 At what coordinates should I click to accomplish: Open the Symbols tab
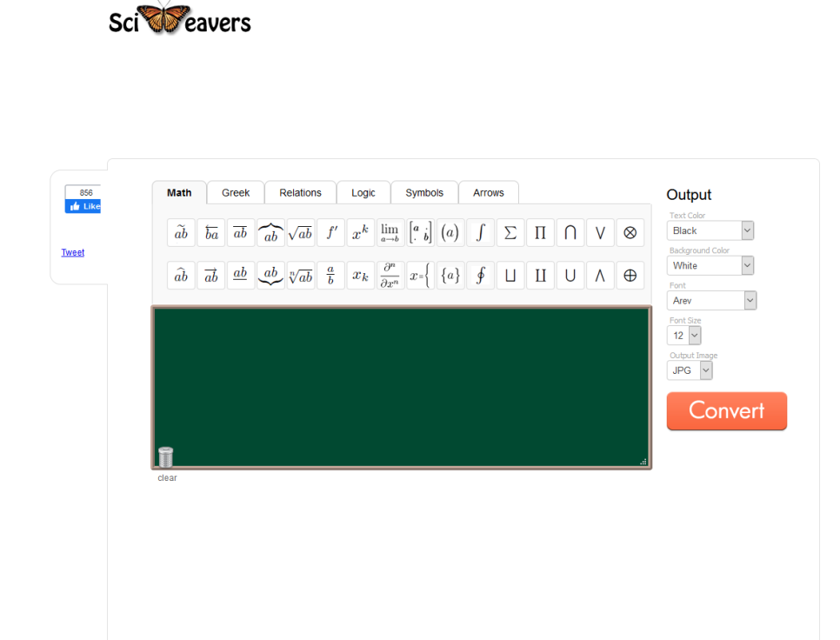pos(424,193)
